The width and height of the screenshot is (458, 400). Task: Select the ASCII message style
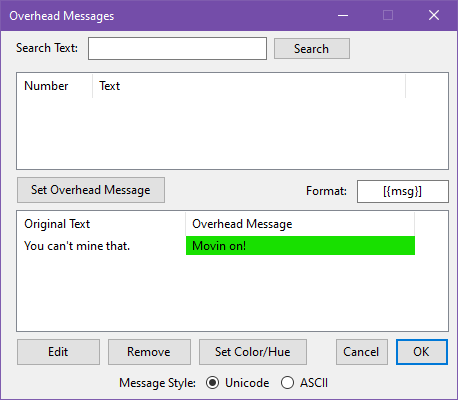[287, 383]
